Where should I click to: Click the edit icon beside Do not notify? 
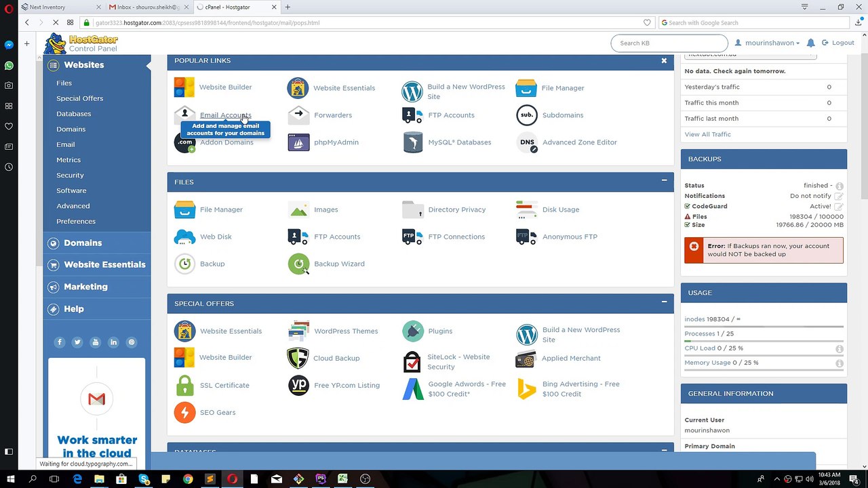point(839,196)
